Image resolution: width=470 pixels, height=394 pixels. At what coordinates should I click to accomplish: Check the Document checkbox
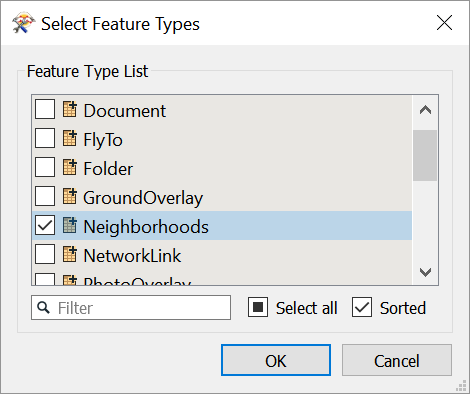(45, 109)
